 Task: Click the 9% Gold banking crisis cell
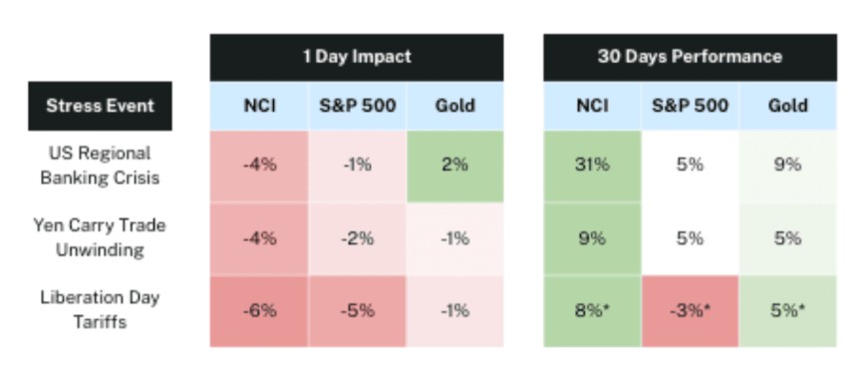click(787, 166)
